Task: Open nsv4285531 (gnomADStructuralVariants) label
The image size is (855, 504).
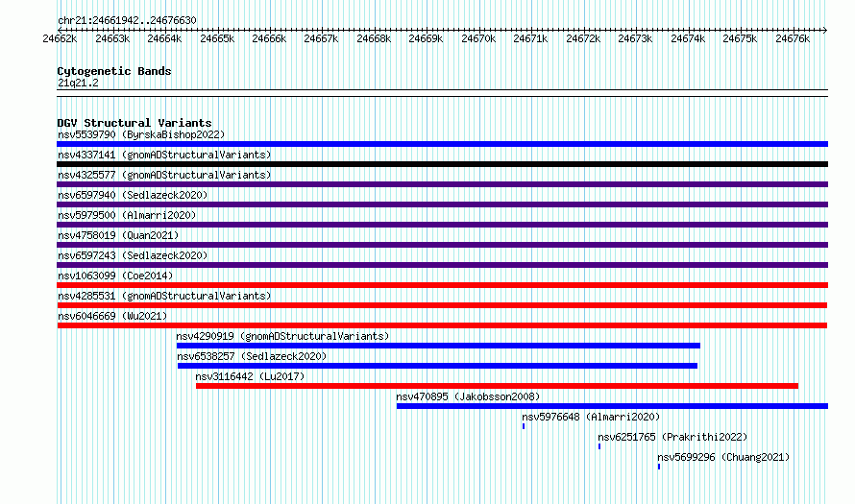Action: [164, 296]
